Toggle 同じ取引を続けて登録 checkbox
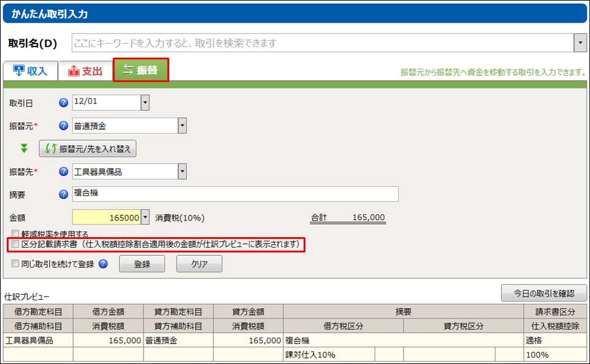 pyautogui.click(x=15, y=264)
